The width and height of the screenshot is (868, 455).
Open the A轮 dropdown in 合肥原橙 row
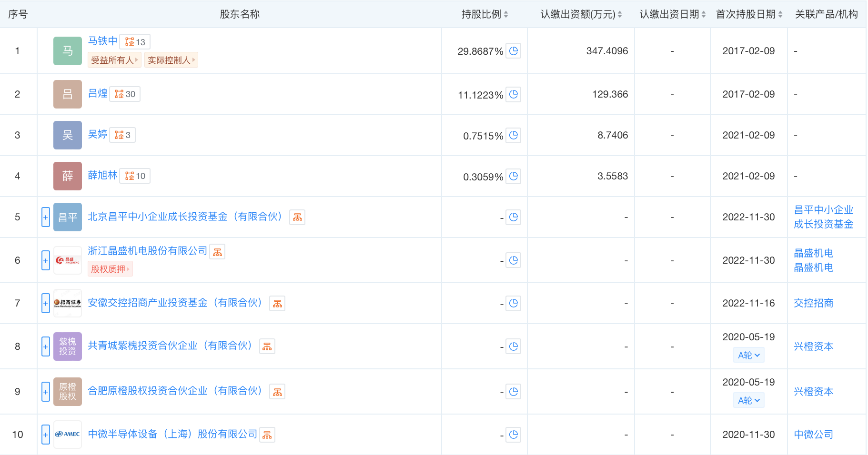tap(748, 400)
